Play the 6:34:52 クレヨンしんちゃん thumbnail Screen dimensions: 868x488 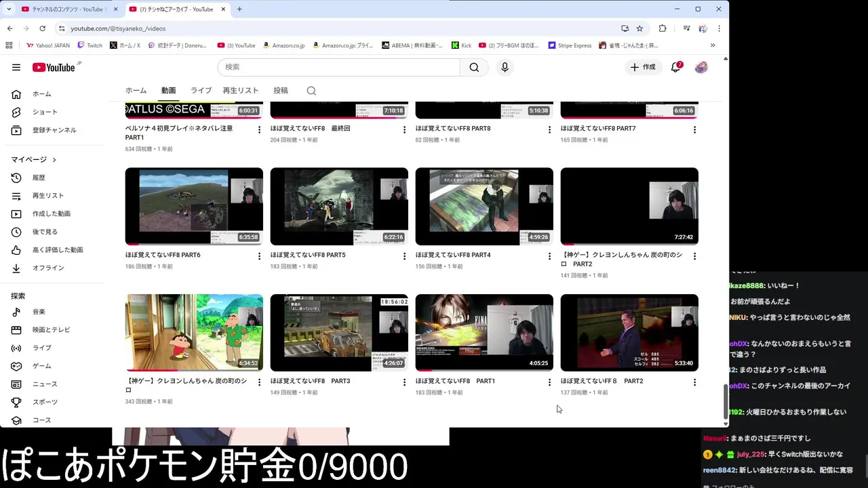click(x=194, y=333)
